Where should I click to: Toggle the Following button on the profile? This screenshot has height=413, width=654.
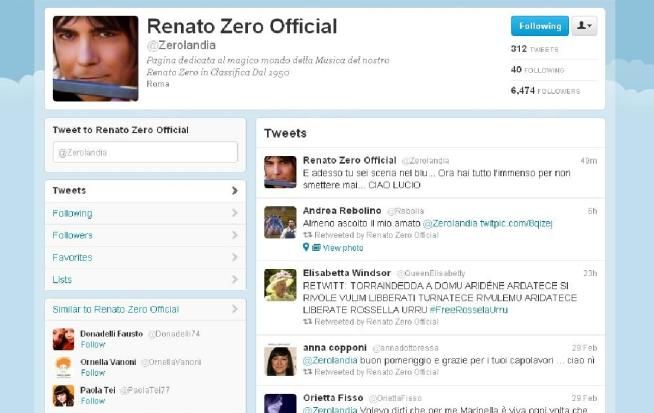click(540, 26)
